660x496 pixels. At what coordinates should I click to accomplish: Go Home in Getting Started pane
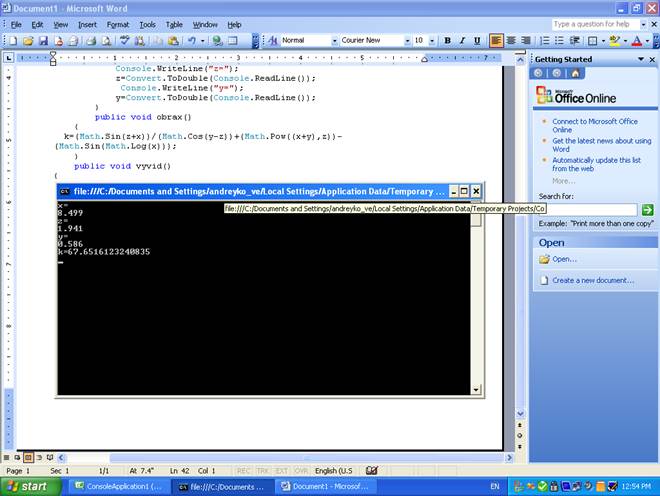pyautogui.click(x=575, y=73)
